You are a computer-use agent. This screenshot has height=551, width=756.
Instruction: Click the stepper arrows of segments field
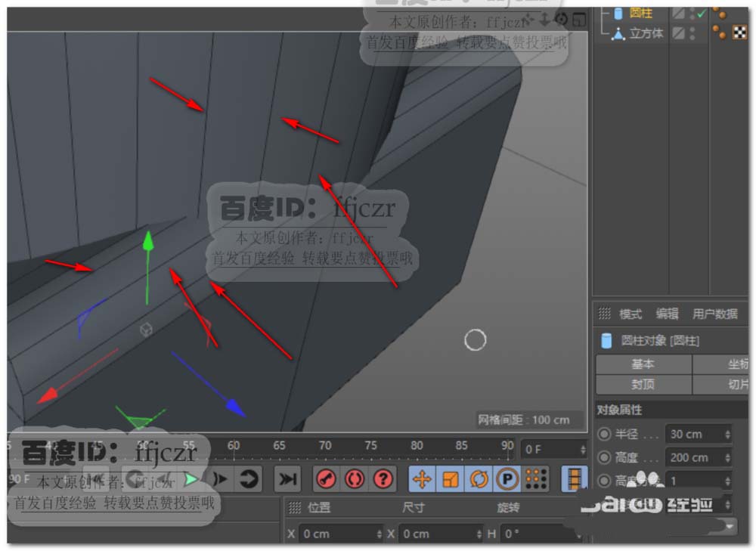click(727, 481)
